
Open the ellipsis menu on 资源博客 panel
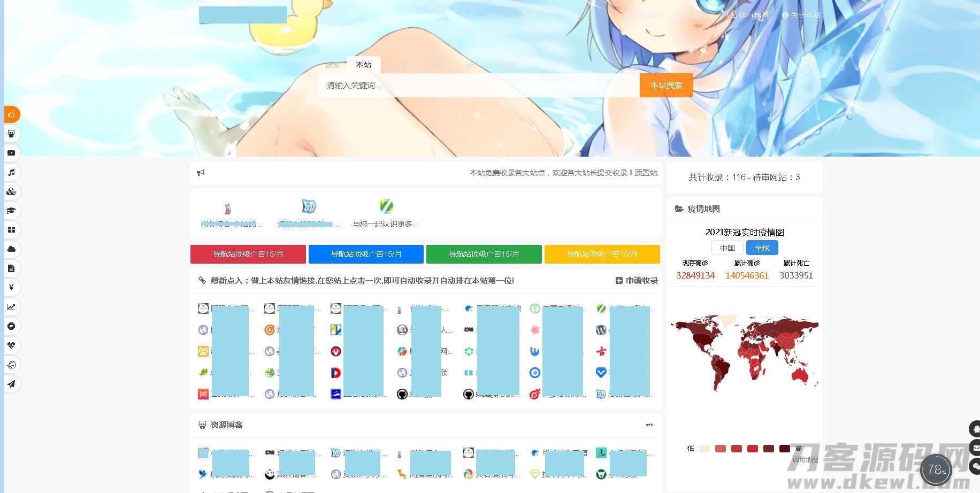(649, 425)
